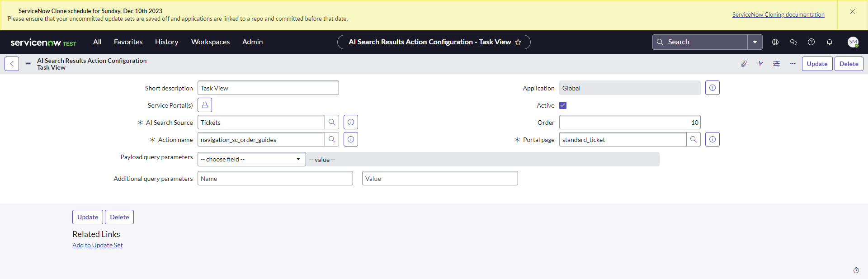
Task: Preview the Action name record info
Action: (x=351, y=139)
